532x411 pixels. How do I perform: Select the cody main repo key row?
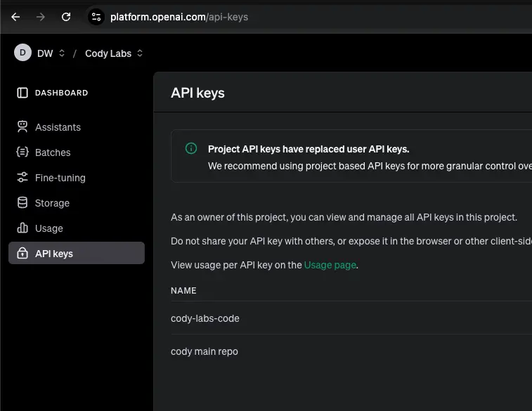pyautogui.click(x=351, y=351)
